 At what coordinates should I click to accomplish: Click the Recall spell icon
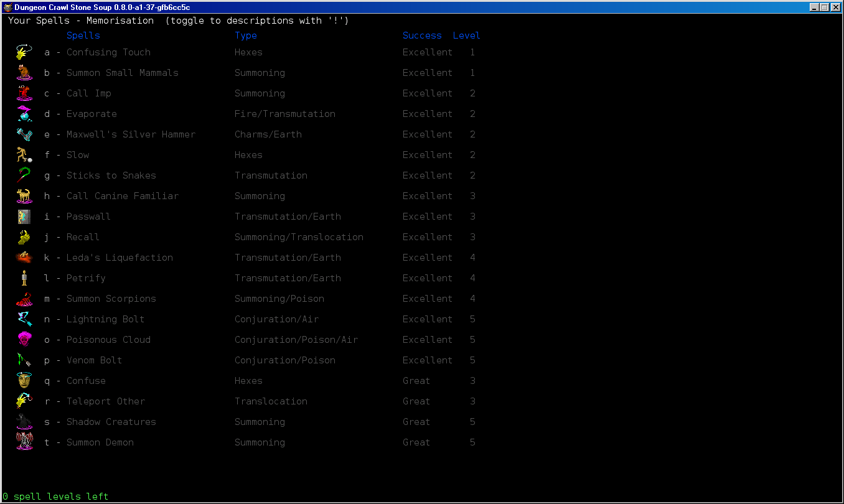pos(24,237)
